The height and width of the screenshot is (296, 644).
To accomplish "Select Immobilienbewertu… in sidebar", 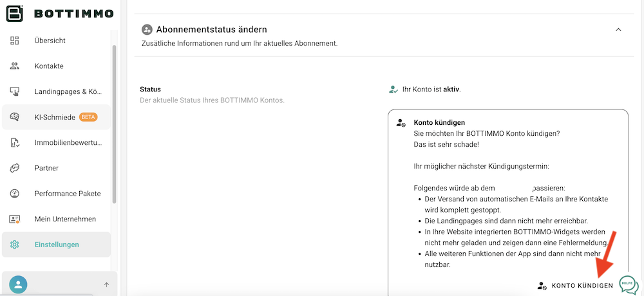I will click(56, 142).
